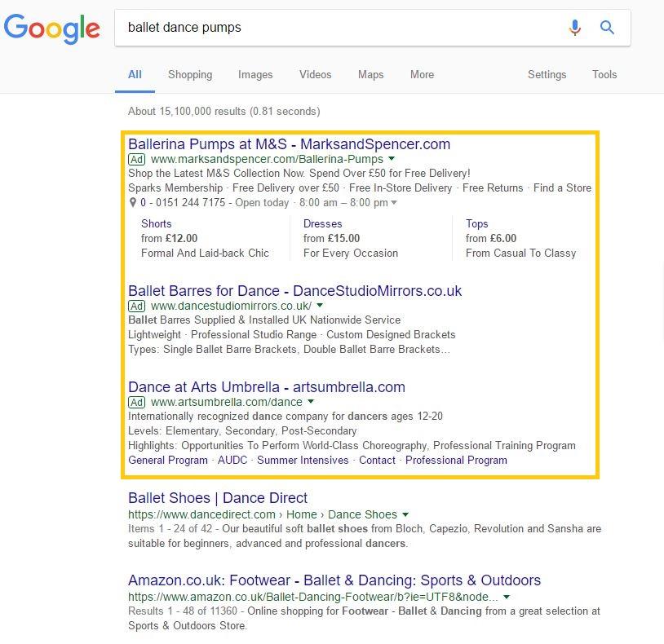Viewport: 664px width, 644px height.
Task: Open search Settings menu
Action: pos(547,74)
